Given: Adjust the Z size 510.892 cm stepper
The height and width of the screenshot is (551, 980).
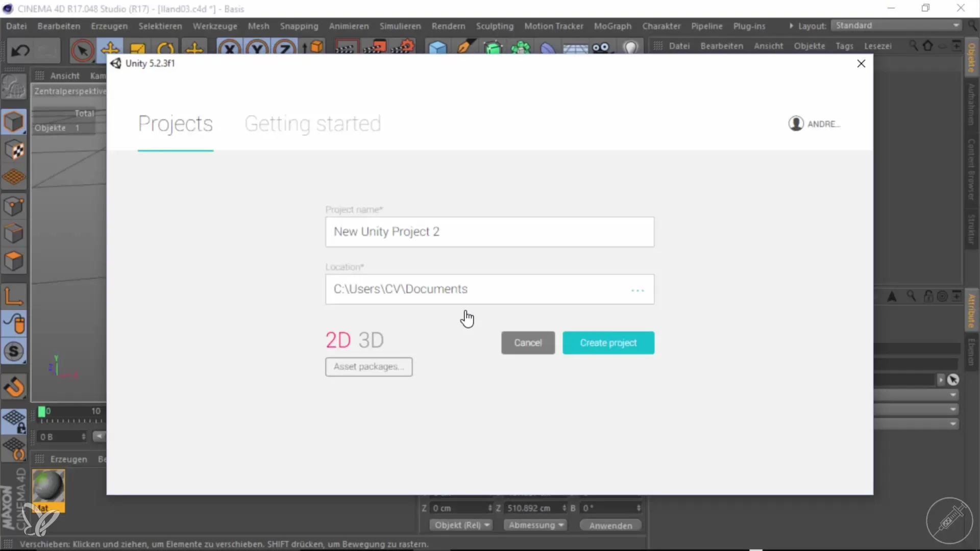Looking at the screenshot, I should (x=564, y=508).
